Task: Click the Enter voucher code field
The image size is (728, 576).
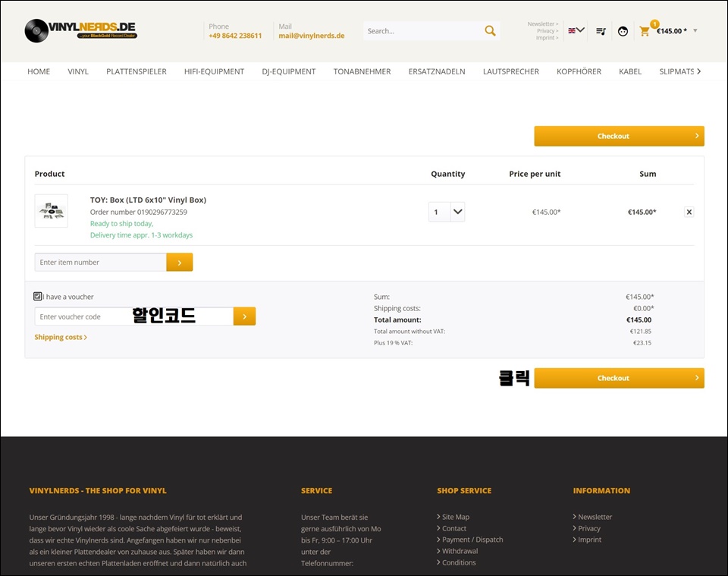Action: 133,316
